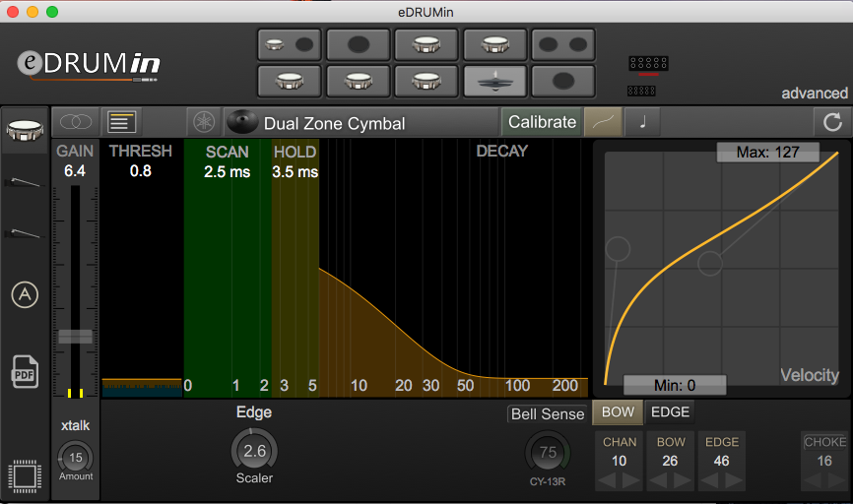Click the Max: 127 velocity field
Screen dimensions: 853x504
[767, 153]
